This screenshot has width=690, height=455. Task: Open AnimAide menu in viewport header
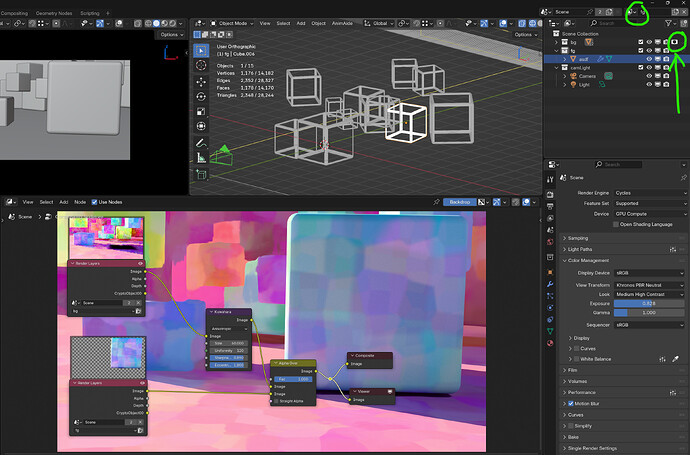(342, 23)
